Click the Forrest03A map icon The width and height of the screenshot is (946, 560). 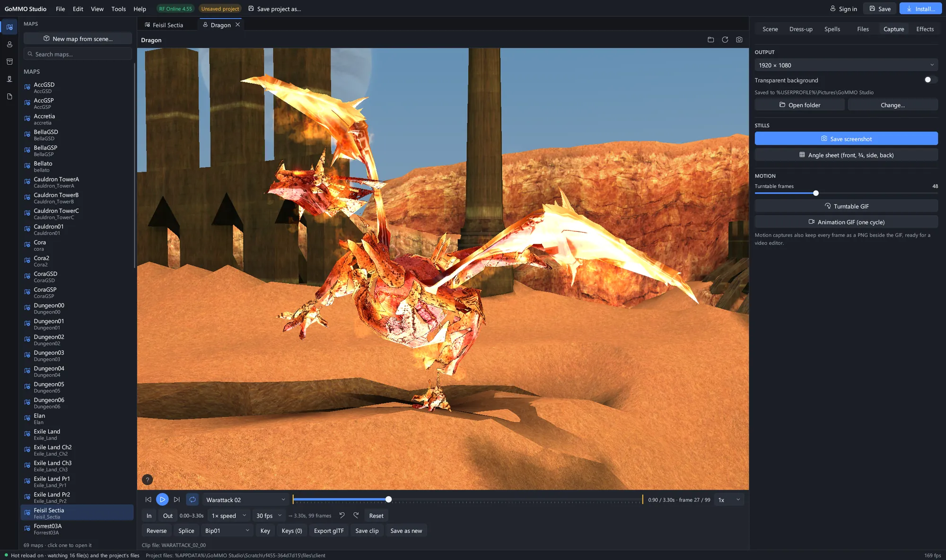pyautogui.click(x=27, y=529)
